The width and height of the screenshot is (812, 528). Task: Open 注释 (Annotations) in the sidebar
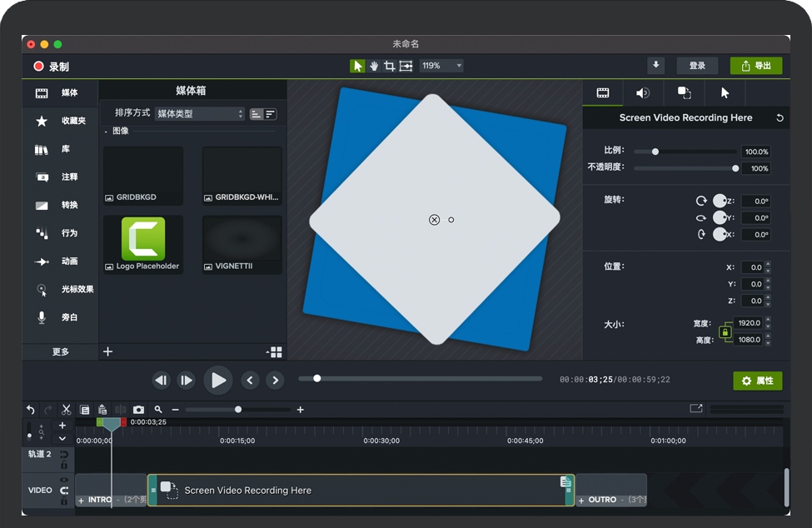tap(60, 177)
